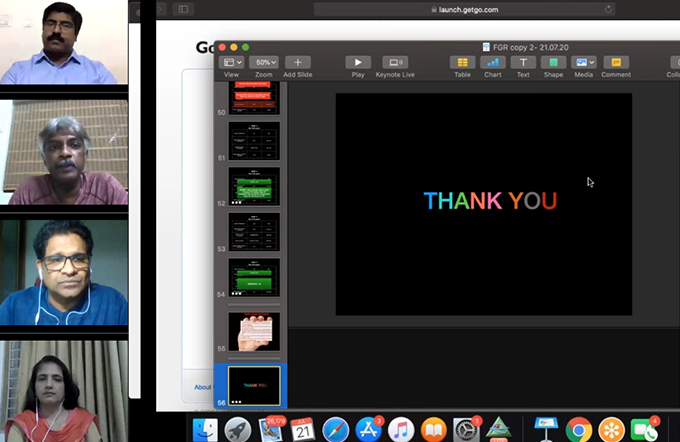Image resolution: width=680 pixels, height=442 pixels.
Task: Click the lock icon in Safari address bar
Action: point(434,10)
